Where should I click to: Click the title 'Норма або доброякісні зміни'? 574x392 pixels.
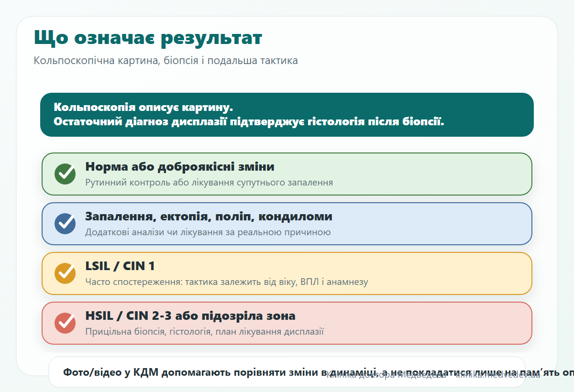[x=180, y=167]
